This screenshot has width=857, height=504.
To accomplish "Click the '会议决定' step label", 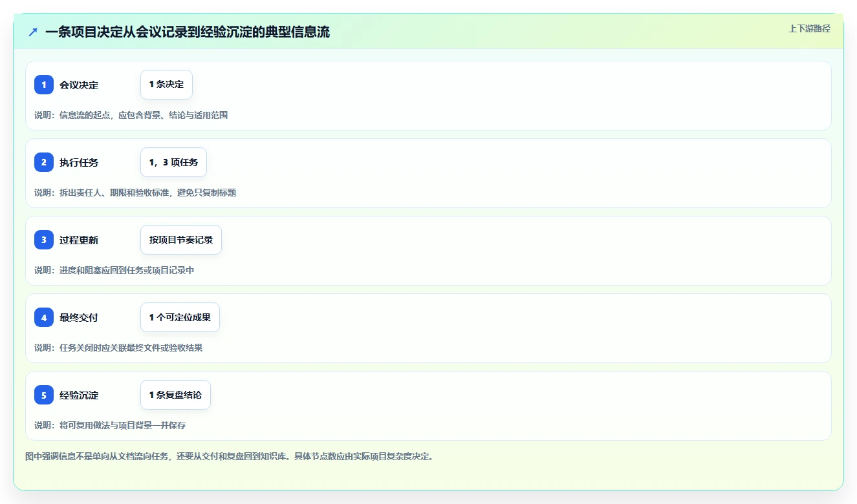I will (x=79, y=85).
